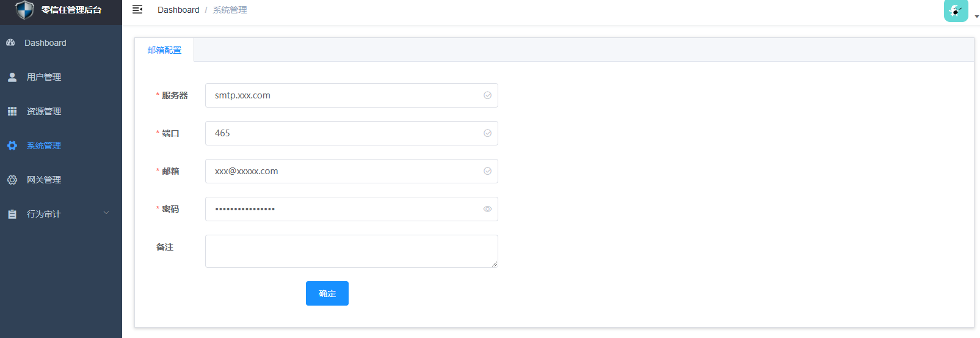
Task: Click the 网关管理 icon in sidebar
Action: (x=12, y=180)
